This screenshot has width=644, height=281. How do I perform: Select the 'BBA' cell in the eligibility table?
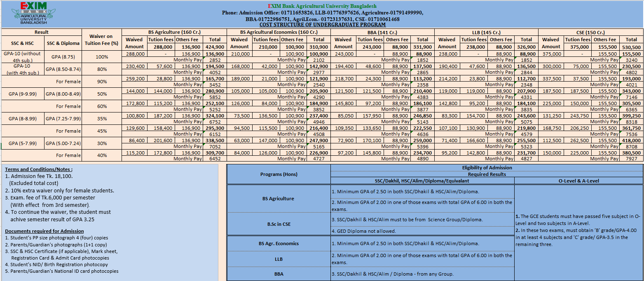tap(279, 274)
